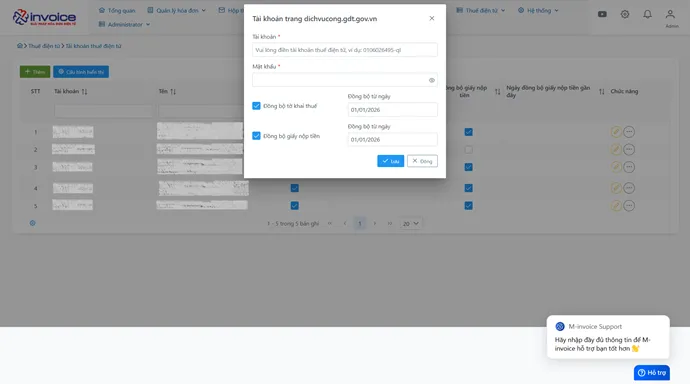Open the Administrator menu
This screenshot has width=690, height=384.
point(124,24)
